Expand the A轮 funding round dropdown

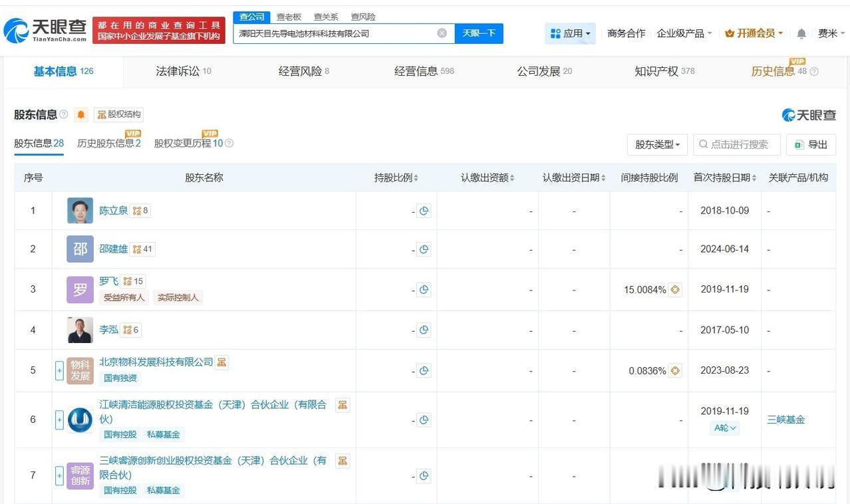coord(725,428)
